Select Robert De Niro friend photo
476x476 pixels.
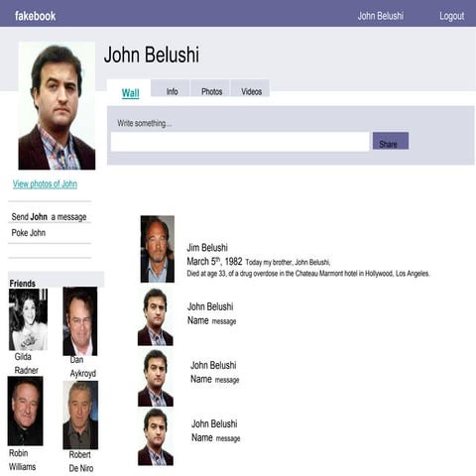(80, 416)
